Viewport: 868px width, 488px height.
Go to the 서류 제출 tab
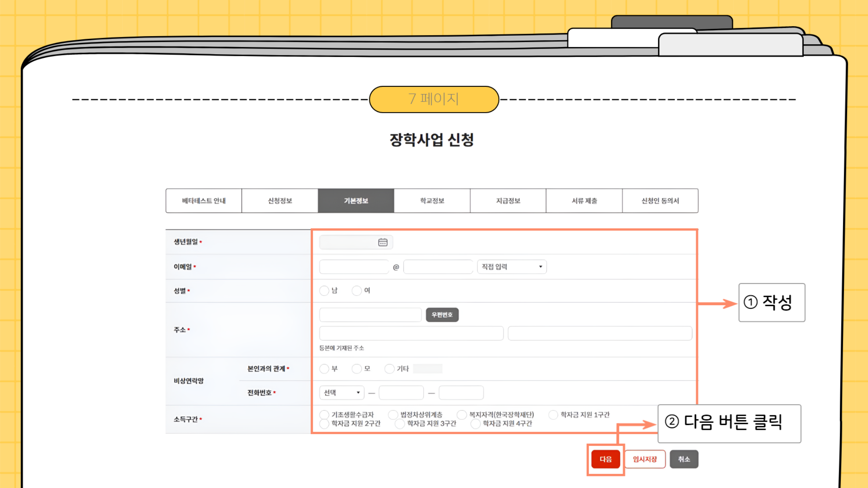[584, 200]
